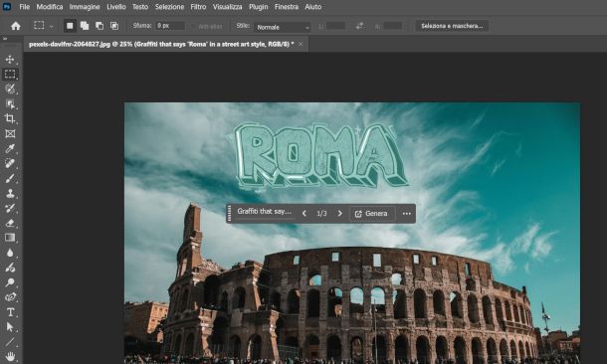Open the Livello menu
This screenshot has width=607, height=364.
click(116, 7)
